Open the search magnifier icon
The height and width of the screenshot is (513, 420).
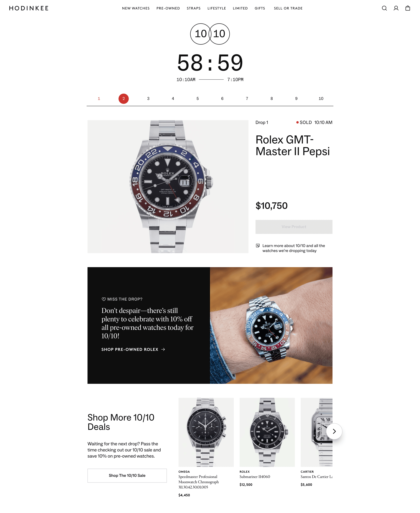click(x=384, y=8)
